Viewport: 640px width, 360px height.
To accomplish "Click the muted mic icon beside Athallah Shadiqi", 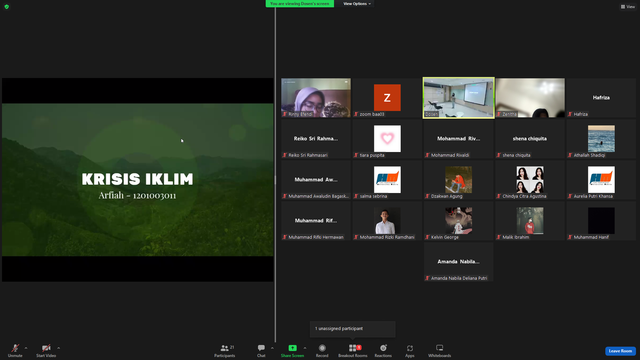I will coord(570,155).
